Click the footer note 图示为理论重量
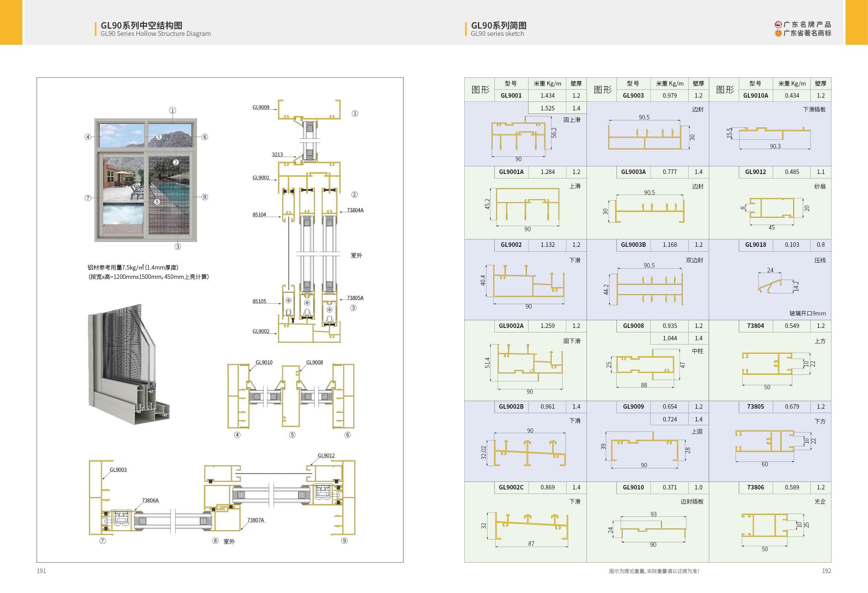The height and width of the screenshot is (593, 868). click(654, 571)
